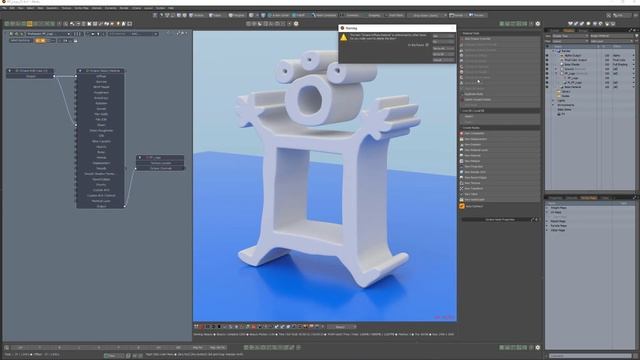
Task: Expand UV Maps in vertex map list
Action: 547,212
